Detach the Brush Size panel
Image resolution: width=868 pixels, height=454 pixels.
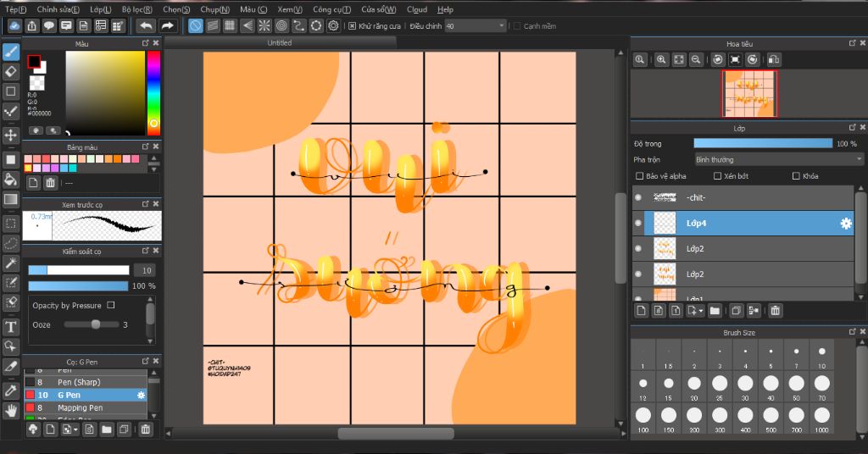click(x=853, y=332)
